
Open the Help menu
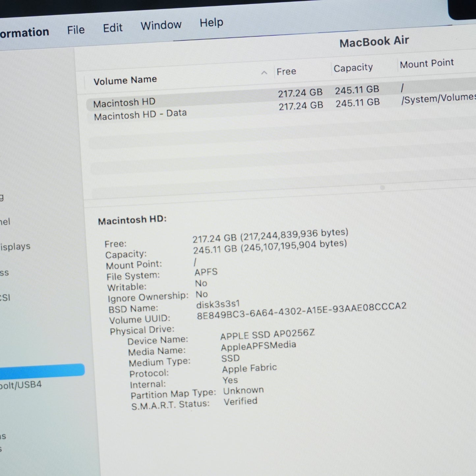click(x=211, y=23)
